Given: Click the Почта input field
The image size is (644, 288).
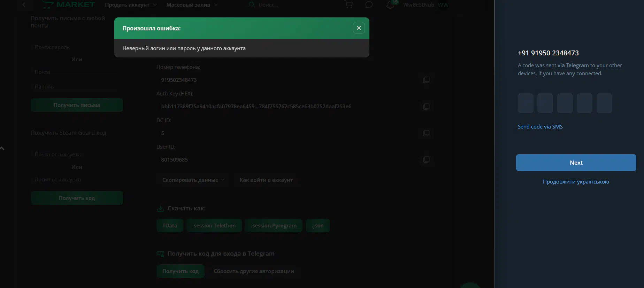Looking at the screenshot, I should pyautogui.click(x=77, y=72).
